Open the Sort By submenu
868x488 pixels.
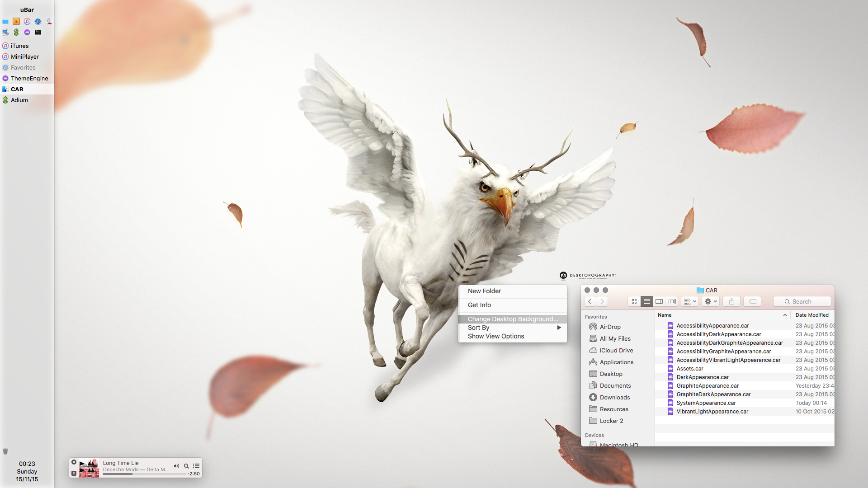pyautogui.click(x=513, y=328)
